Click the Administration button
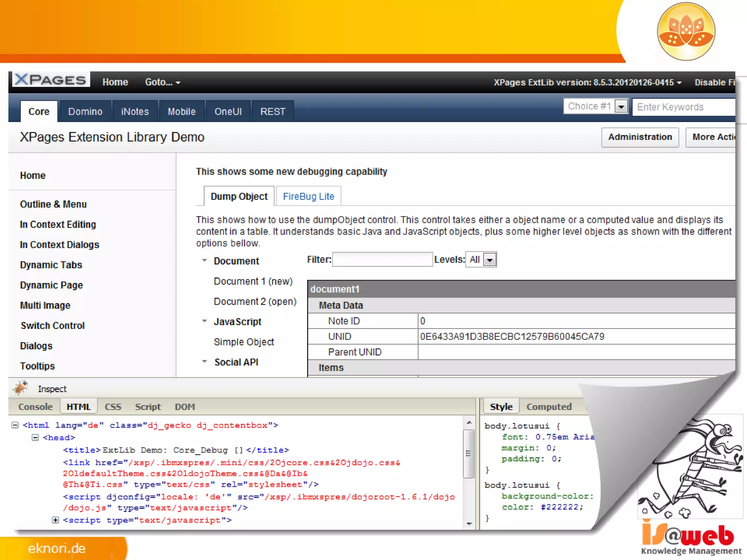The width and height of the screenshot is (747, 560). coord(640,137)
